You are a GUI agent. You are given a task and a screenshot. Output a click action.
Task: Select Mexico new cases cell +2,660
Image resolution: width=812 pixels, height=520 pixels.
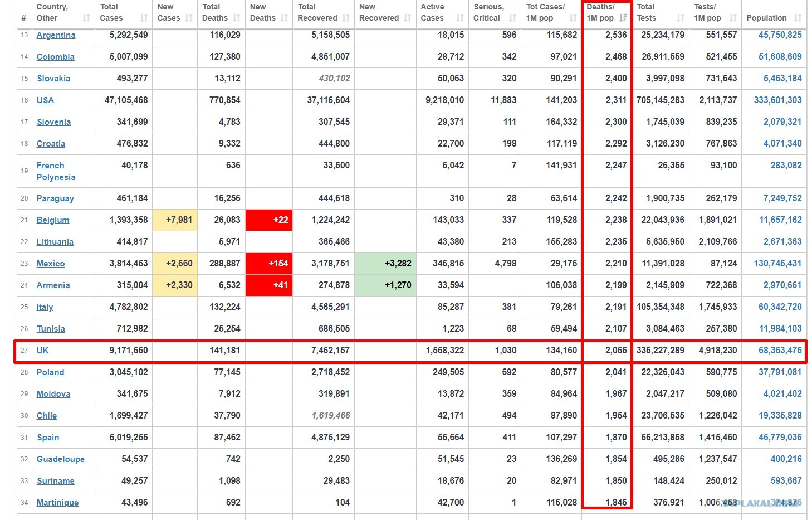(x=175, y=264)
